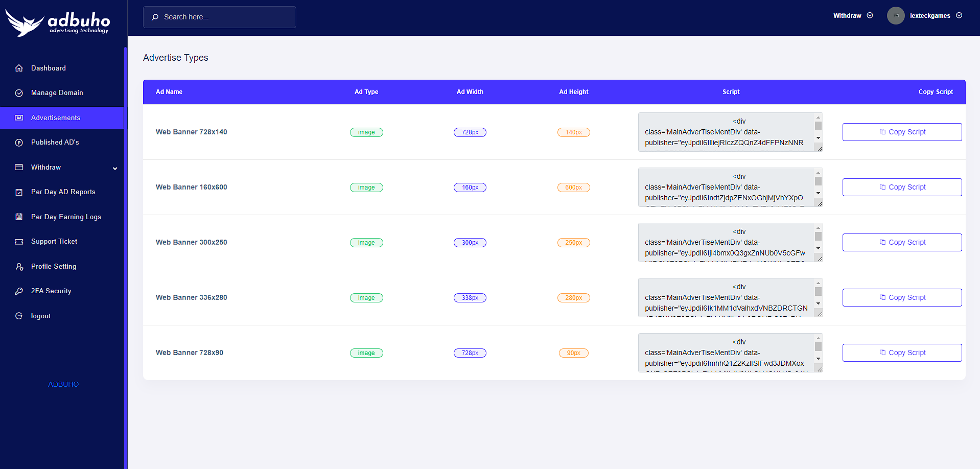The width and height of the screenshot is (980, 469).
Task: Click the Published AD's icon
Action: (19, 143)
